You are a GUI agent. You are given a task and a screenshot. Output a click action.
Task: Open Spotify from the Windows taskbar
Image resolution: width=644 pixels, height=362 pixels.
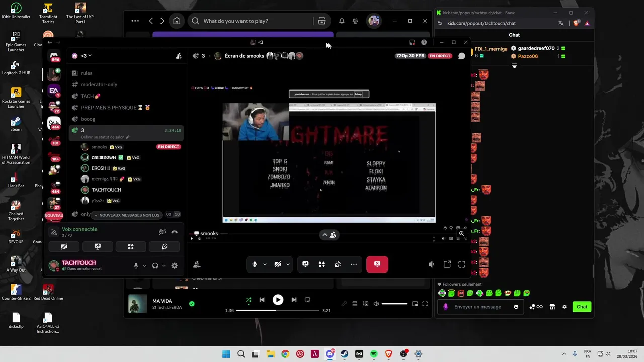point(374,354)
